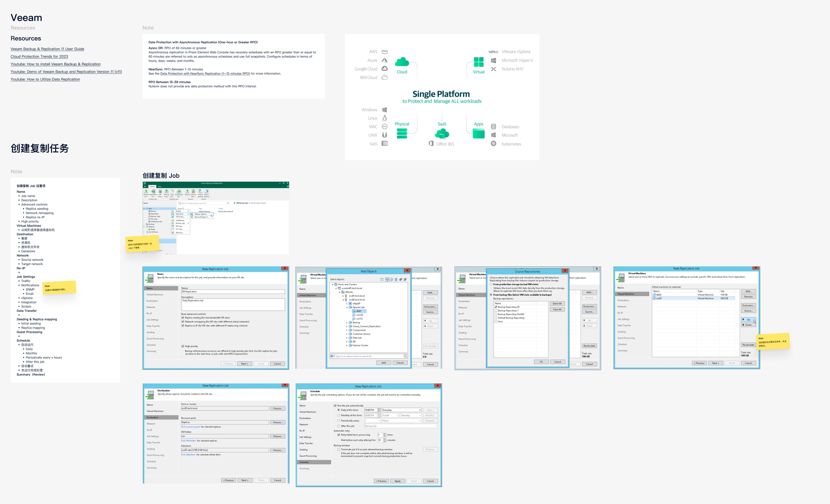
Task: Switch to the View ribbon tab
Action: click(160, 187)
